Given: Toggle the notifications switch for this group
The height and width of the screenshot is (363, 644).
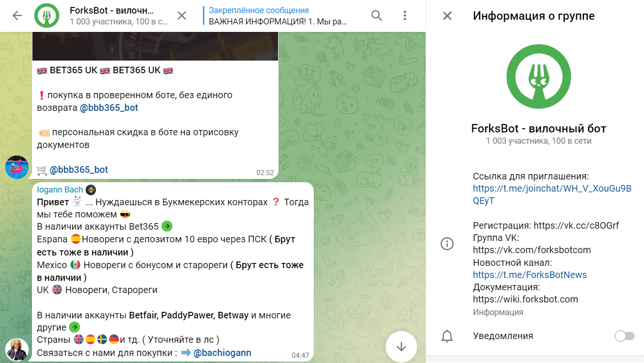Looking at the screenshot, I should pyautogui.click(x=624, y=336).
